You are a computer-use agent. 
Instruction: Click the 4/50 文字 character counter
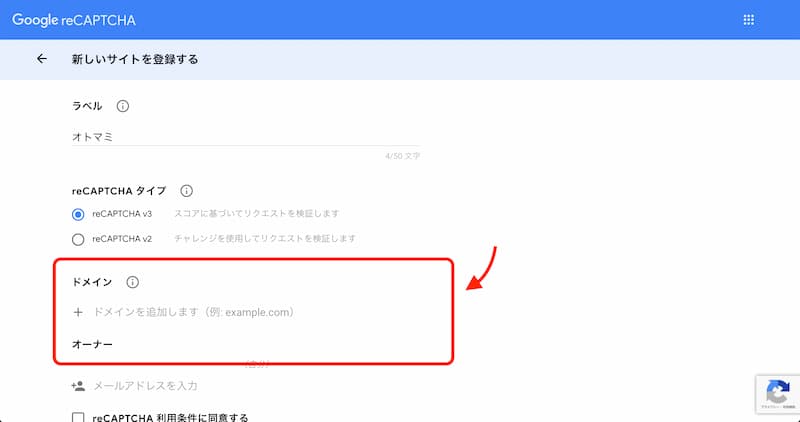pyautogui.click(x=403, y=156)
